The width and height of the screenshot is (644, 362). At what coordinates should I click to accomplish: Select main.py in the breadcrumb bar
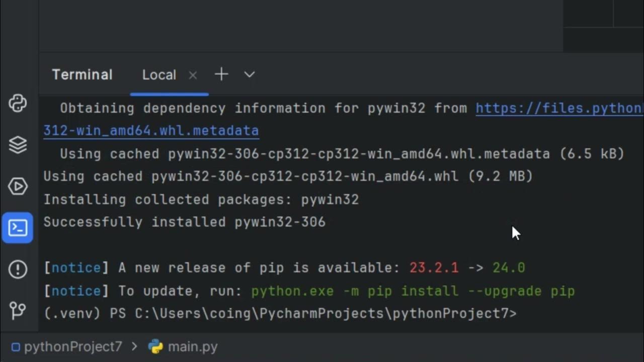[x=193, y=347]
